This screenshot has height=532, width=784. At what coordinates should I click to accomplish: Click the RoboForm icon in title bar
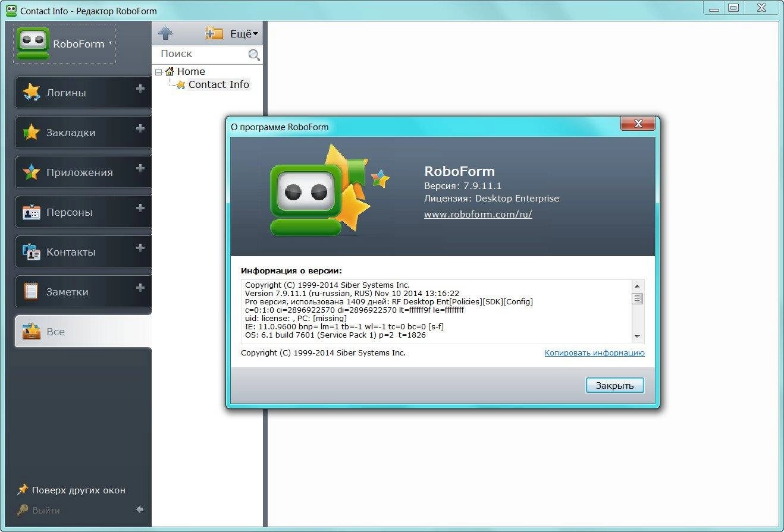11,10
